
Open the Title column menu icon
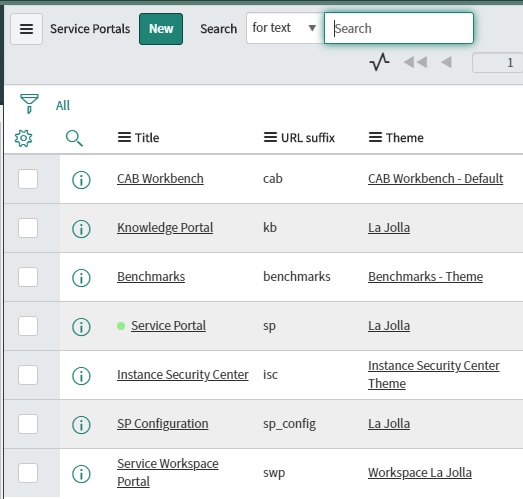pyautogui.click(x=124, y=137)
